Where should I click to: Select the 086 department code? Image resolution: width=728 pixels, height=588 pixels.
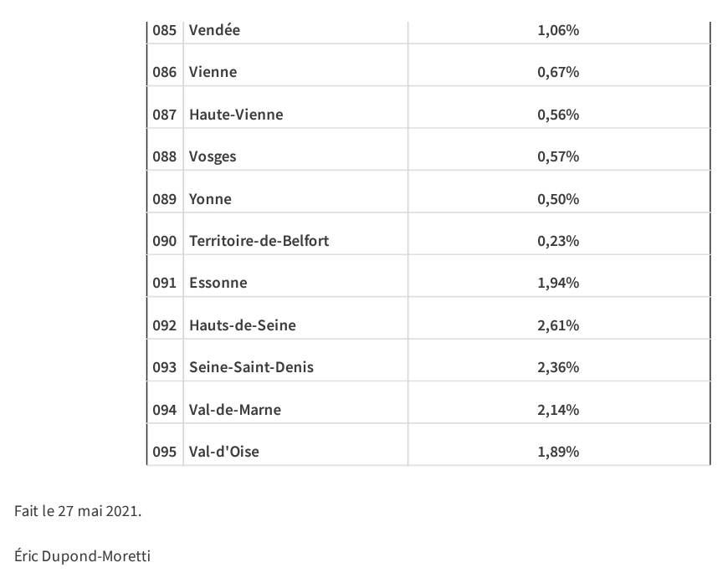pyautogui.click(x=165, y=72)
